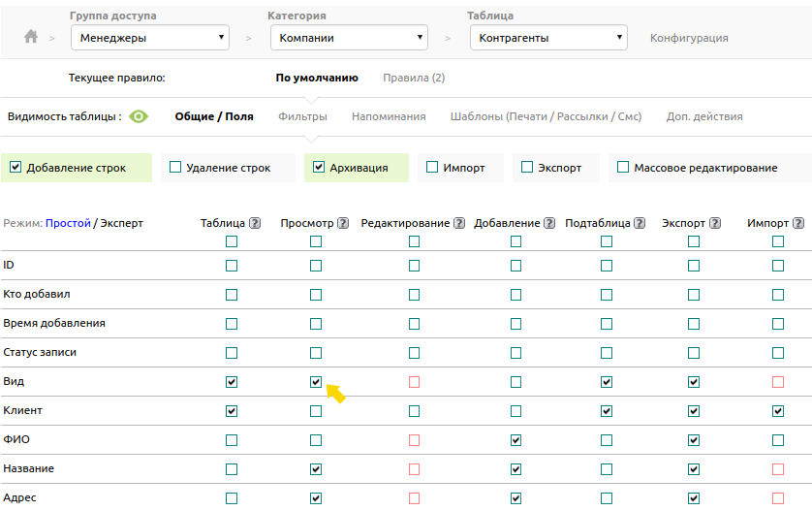
Task: Switch mode to Простой
Action: coord(68,223)
